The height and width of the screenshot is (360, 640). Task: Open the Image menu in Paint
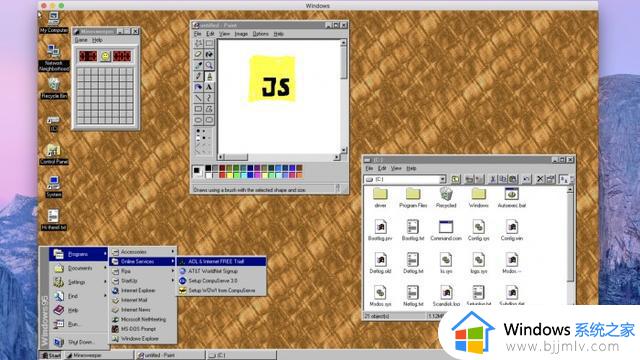pos(241,34)
